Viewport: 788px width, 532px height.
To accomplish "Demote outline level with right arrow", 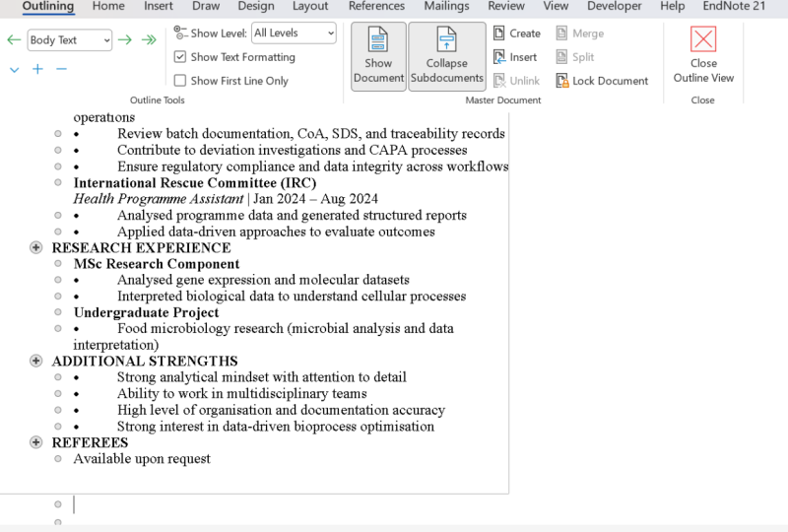I will tap(125, 39).
